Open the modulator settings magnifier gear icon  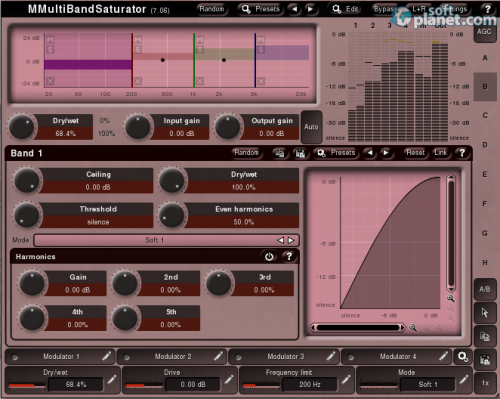point(463,357)
